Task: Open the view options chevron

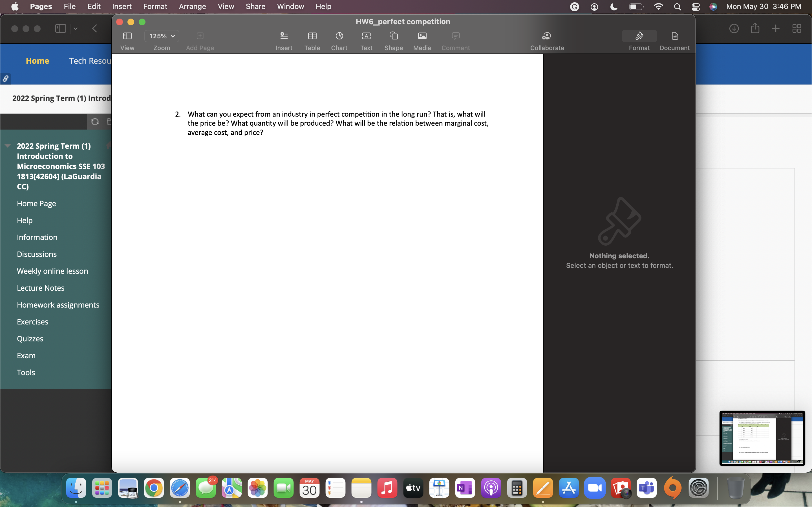Action: (x=75, y=28)
